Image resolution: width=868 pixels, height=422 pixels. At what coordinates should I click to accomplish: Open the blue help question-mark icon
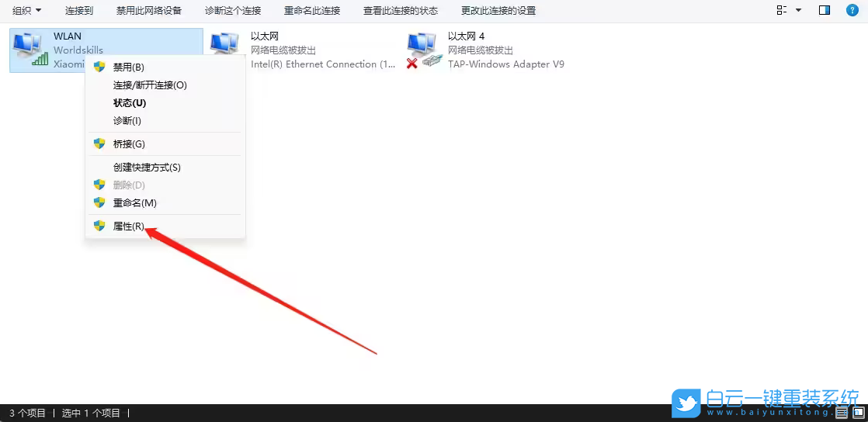pyautogui.click(x=852, y=10)
